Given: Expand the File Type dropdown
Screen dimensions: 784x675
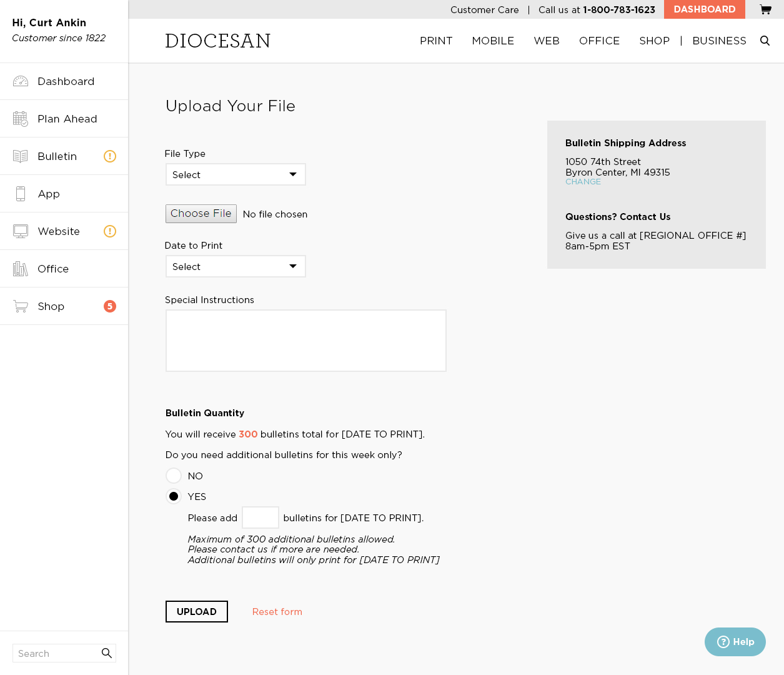Looking at the screenshot, I should pyautogui.click(x=236, y=174).
